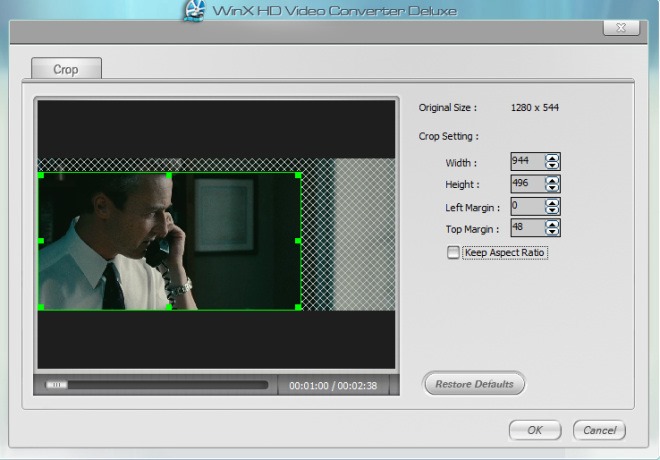The height and width of the screenshot is (460, 660).
Task: Click the 00:01:00 / 00:02:38 time display
Action: click(x=333, y=386)
